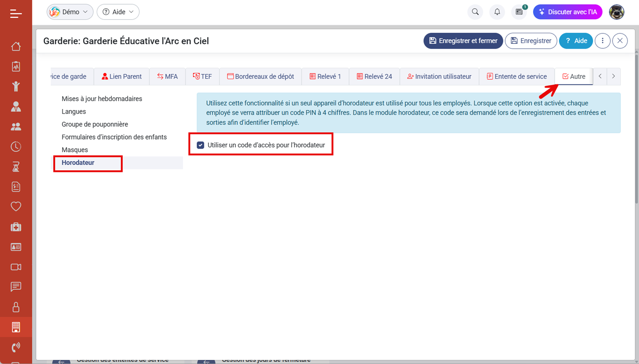Click the vertical scrollbar on the right
Viewport: 639px width, 364px height.
[636, 128]
